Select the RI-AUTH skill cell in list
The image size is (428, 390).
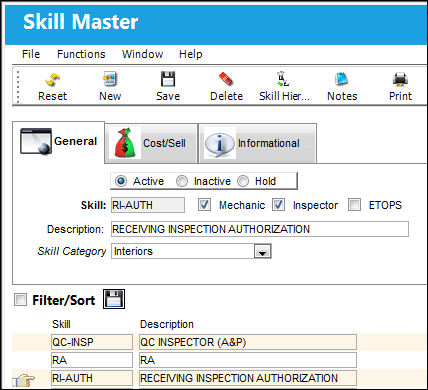92,378
